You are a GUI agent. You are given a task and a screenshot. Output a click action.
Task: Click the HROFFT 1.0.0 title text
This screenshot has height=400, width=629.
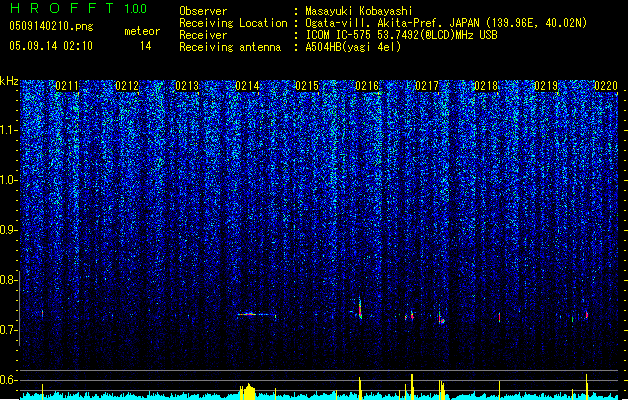79,8
